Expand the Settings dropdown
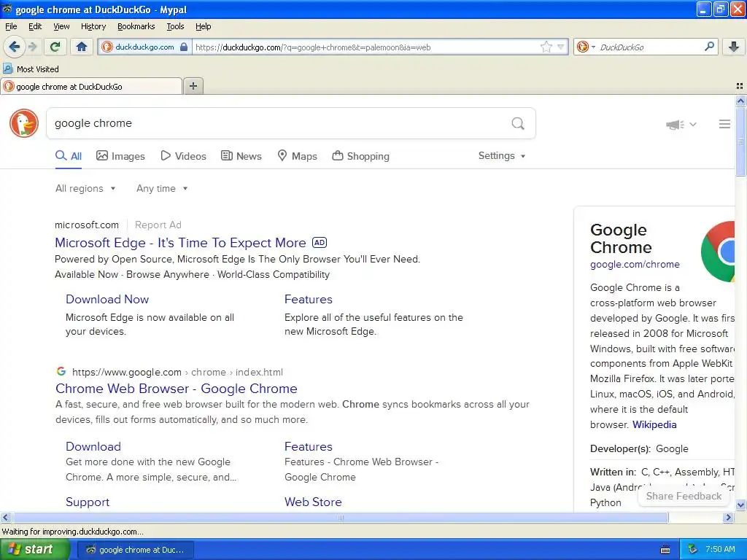This screenshot has width=747, height=560. click(502, 156)
